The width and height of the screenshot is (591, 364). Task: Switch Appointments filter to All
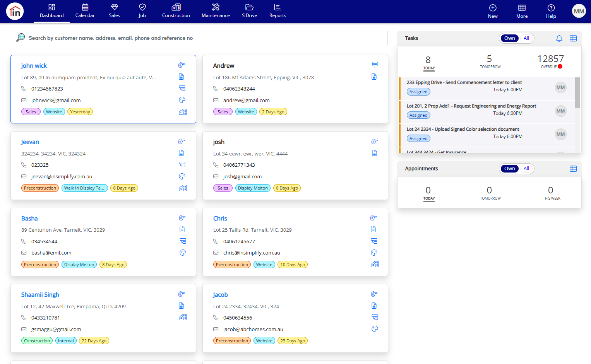[526, 169]
